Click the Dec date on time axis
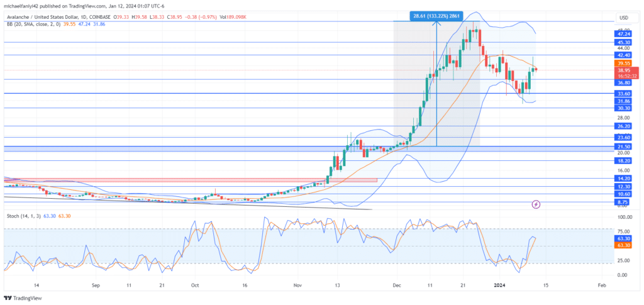 pyautogui.click(x=397, y=285)
